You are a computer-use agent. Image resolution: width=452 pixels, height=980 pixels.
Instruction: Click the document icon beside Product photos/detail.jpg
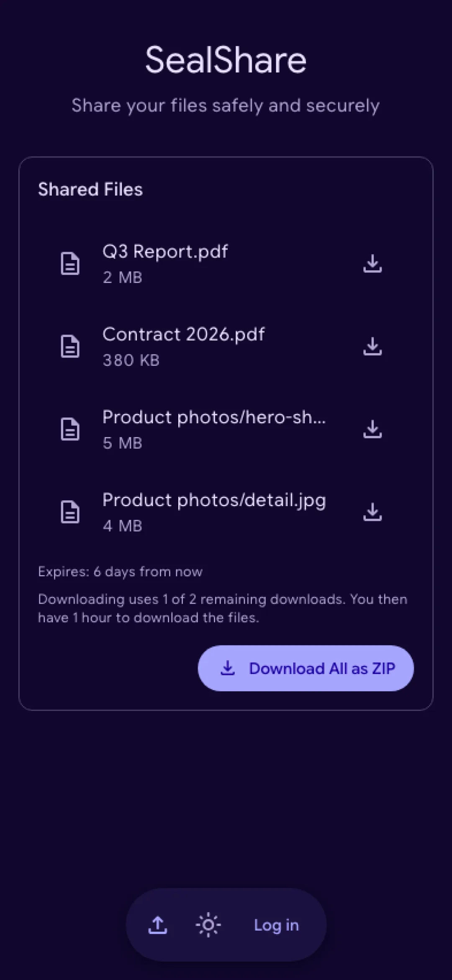click(x=70, y=512)
